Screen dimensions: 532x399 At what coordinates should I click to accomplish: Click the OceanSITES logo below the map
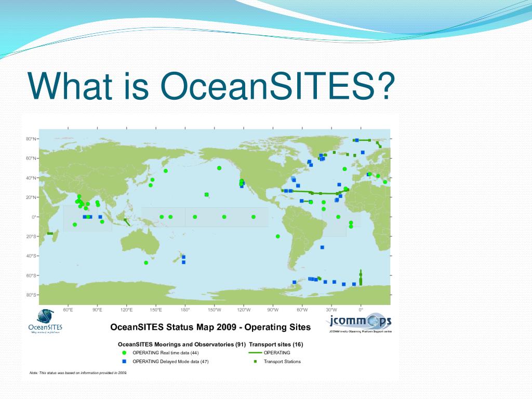[x=46, y=321]
